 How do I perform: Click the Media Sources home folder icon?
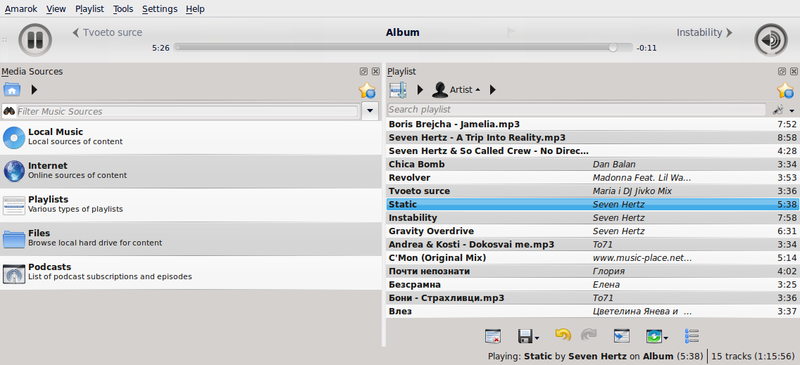coord(12,90)
